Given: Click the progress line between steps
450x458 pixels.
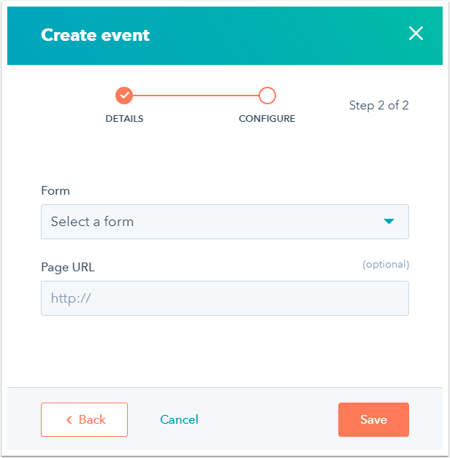Looking at the screenshot, I should pos(196,96).
